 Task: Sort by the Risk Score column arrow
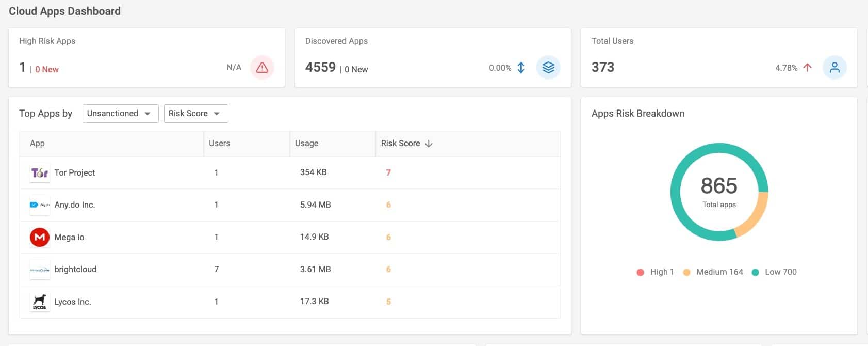click(429, 144)
